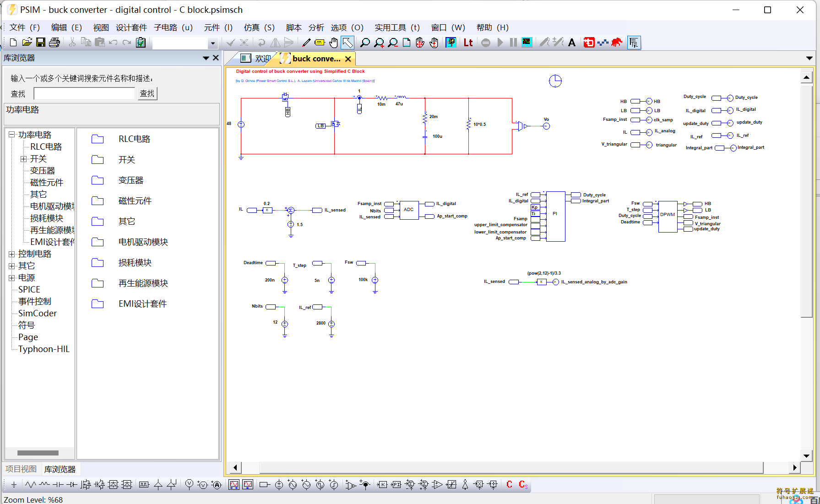Activate the arrow selection tool

coord(348,43)
